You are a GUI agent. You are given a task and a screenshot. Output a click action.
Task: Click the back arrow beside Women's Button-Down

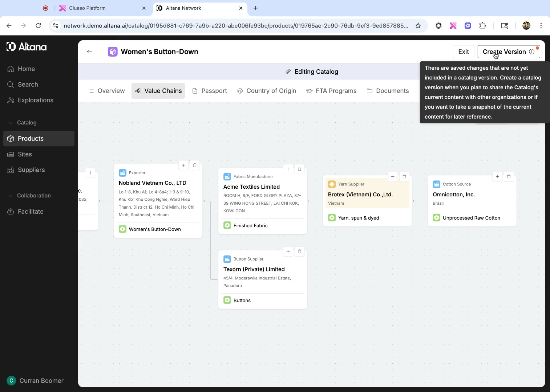pos(89,52)
